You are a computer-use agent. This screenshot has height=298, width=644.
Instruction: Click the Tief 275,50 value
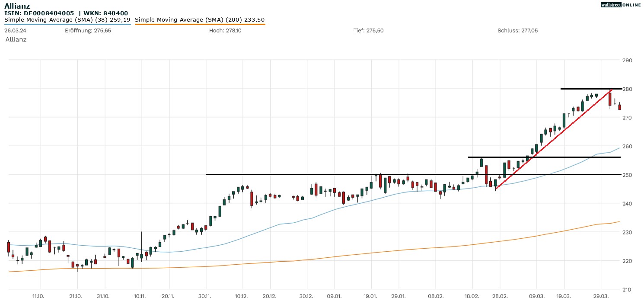click(368, 31)
